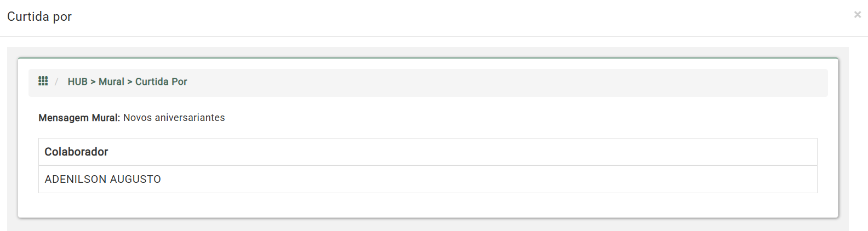Select the ADENILSON AUGUSTO row
868x231 pixels.
pyautogui.click(x=427, y=179)
